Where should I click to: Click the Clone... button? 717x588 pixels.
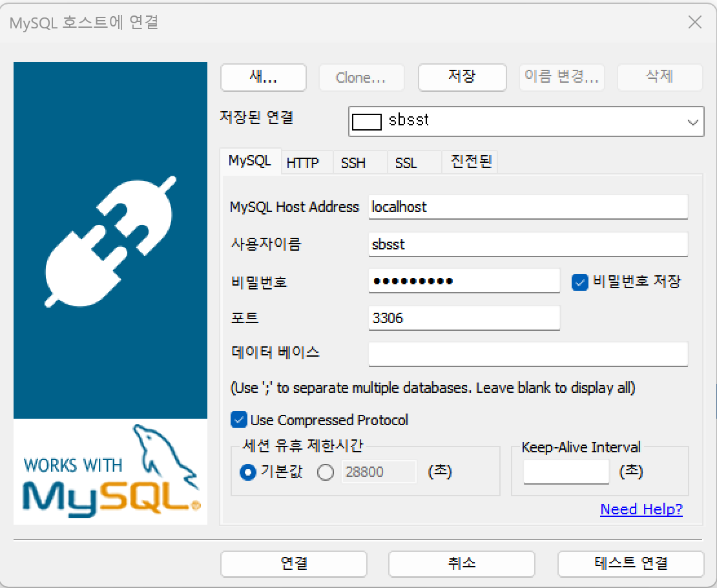(361, 78)
